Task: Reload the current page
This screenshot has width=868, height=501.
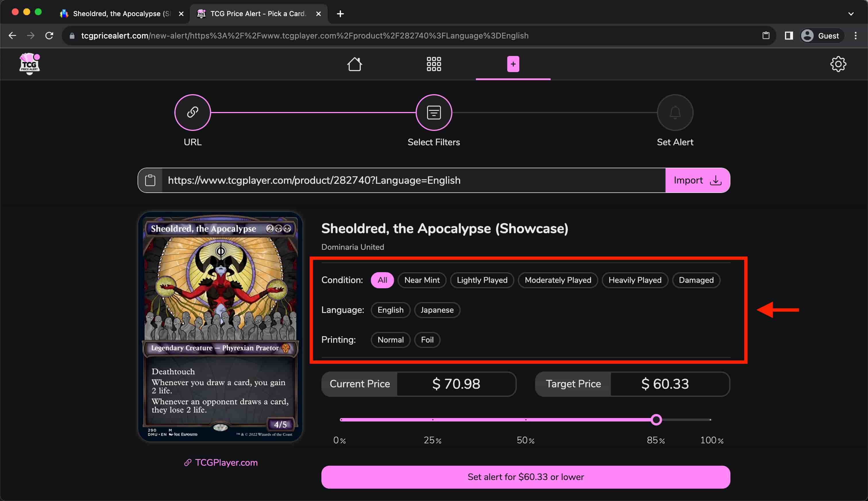Action: 49,35
